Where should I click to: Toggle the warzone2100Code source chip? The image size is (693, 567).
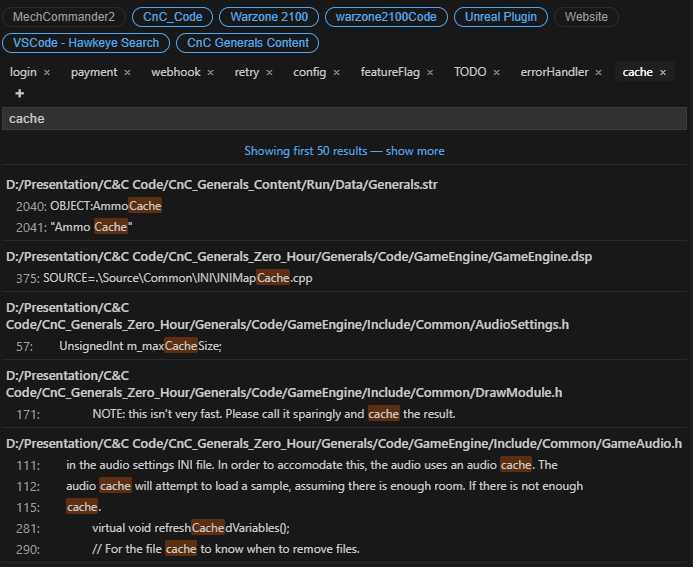click(386, 17)
